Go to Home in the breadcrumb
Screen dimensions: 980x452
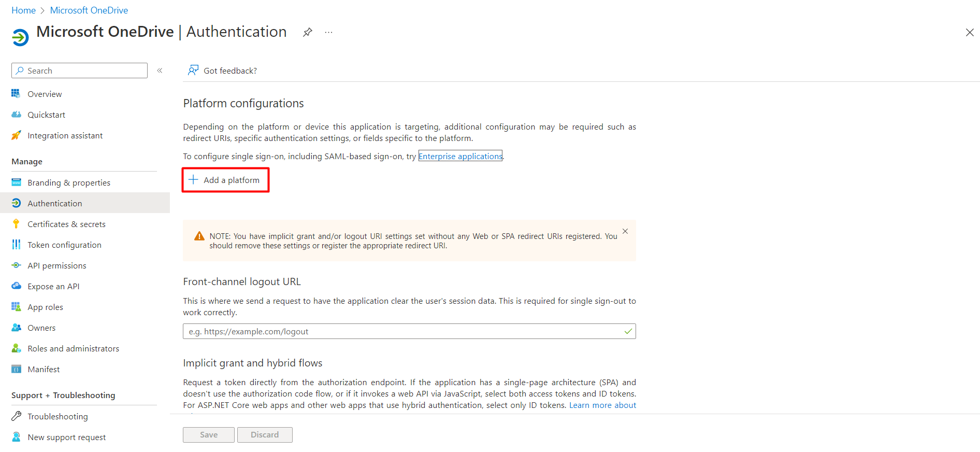coord(24,10)
